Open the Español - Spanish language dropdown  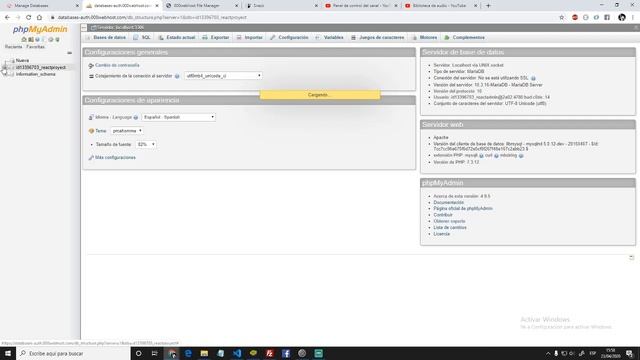point(179,117)
